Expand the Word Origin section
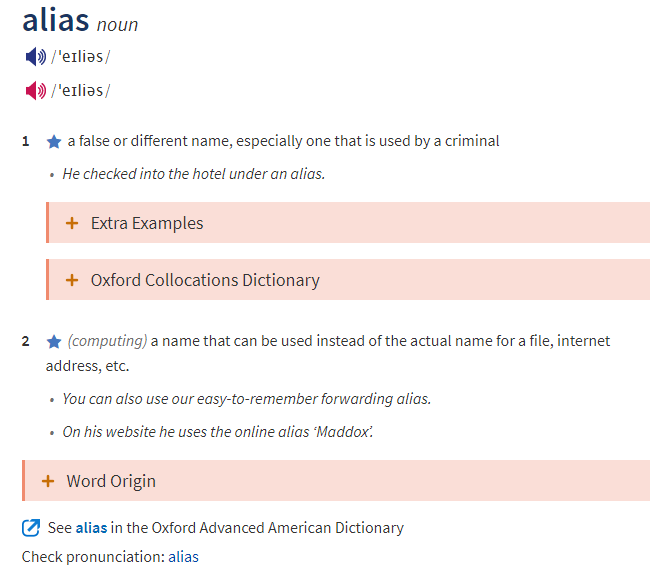The width and height of the screenshot is (662, 575). tap(111, 481)
